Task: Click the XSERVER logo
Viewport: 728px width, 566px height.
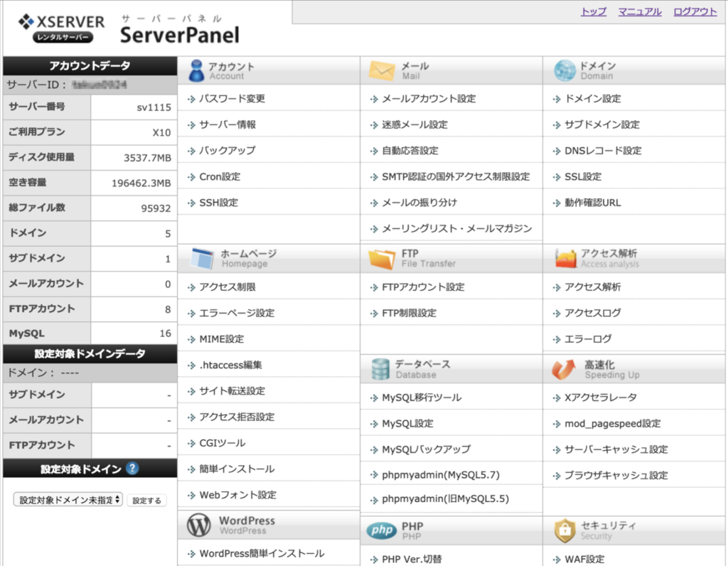Action: (x=62, y=27)
